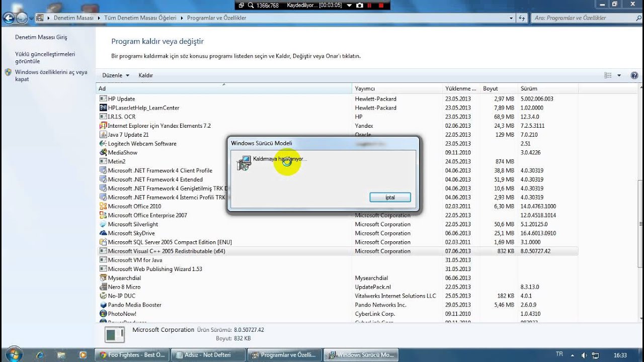Click the Back navigation arrow
Image resolution: width=644 pixels, height=362 pixels.
9,19
